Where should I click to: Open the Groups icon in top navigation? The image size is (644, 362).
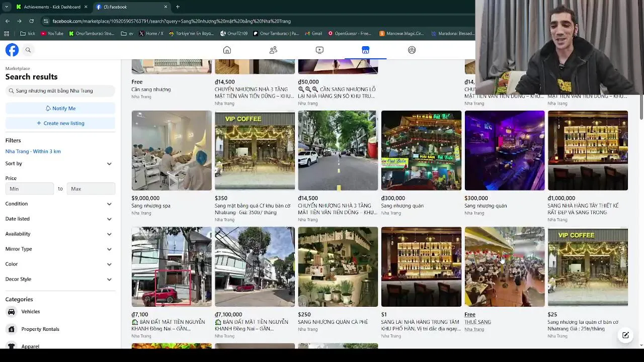(x=412, y=50)
